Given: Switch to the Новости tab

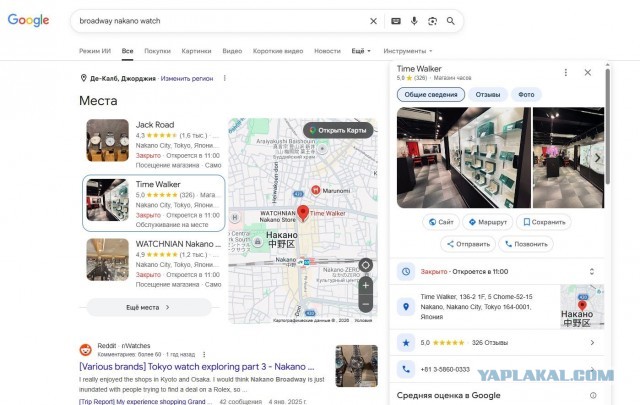Looking at the screenshot, I should [x=327, y=51].
